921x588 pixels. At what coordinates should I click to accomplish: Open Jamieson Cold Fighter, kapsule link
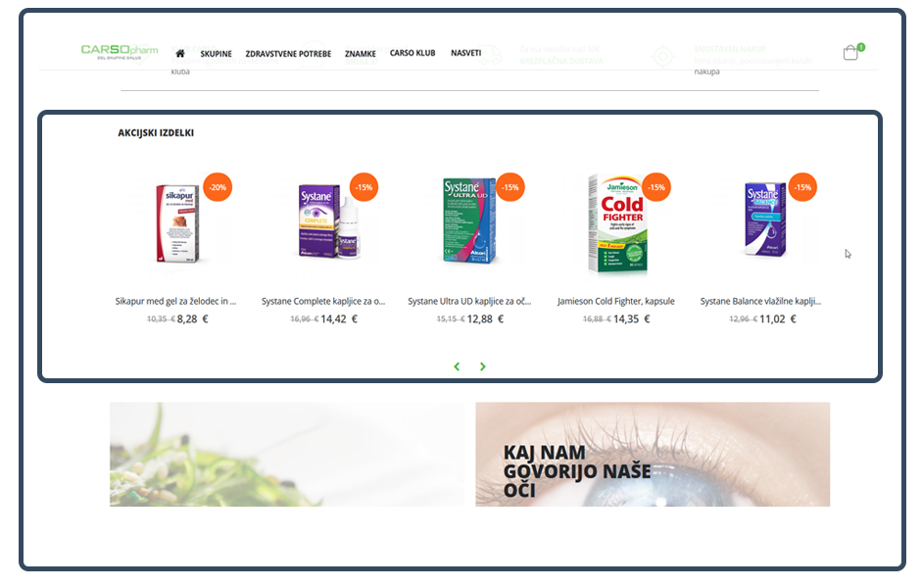615,301
